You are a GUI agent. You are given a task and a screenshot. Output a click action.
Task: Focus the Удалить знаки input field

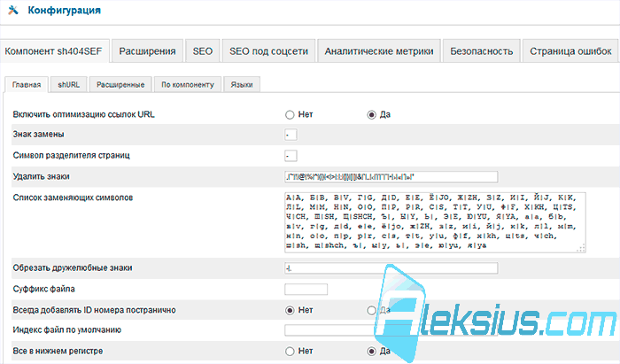pyautogui.click(x=391, y=176)
